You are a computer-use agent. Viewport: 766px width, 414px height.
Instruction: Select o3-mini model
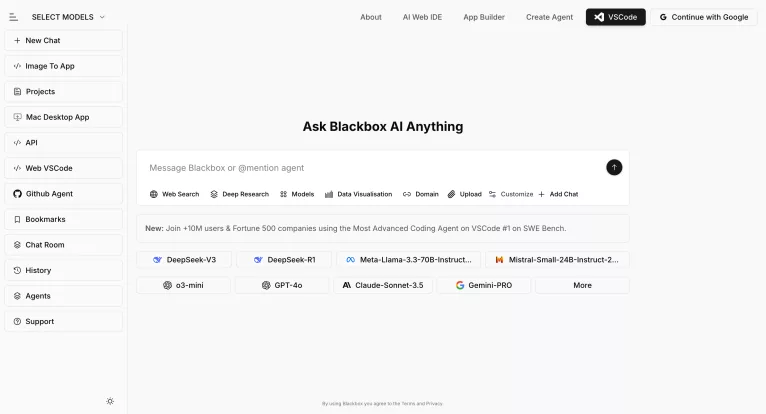tap(183, 285)
